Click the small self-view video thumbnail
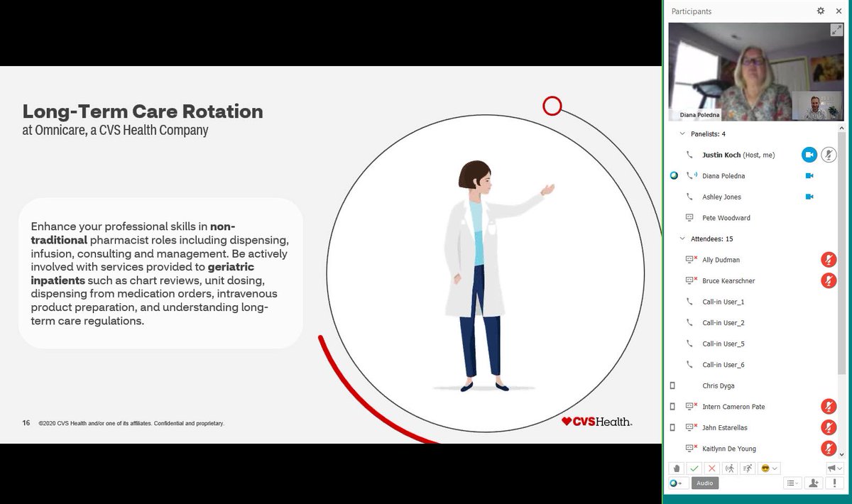The image size is (852, 504). click(817, 106)
